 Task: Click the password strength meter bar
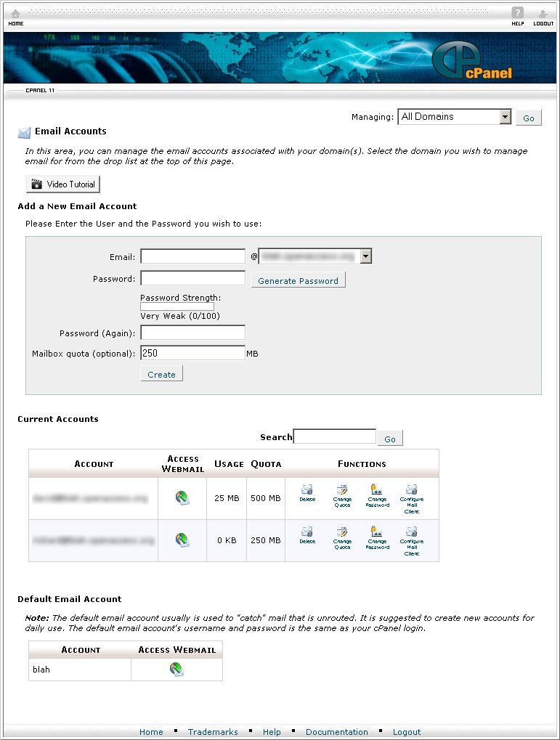tap(177, 306)
